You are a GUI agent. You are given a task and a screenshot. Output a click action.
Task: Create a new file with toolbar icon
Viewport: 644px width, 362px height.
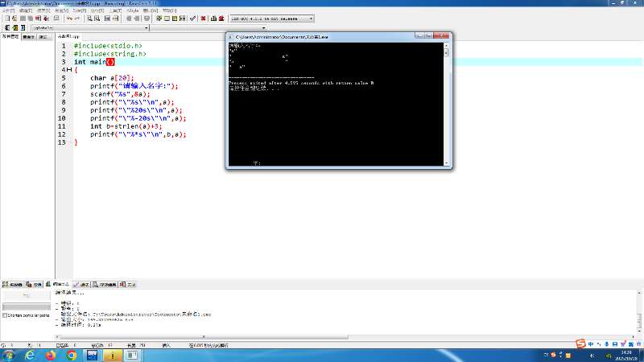pyautogui.click(x=7, y=19)
